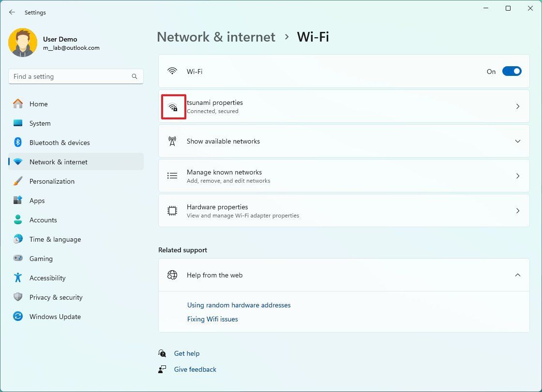Click Using random hardware addresses
This screenshot has height=392, width=542.
(x=239, y=305)
